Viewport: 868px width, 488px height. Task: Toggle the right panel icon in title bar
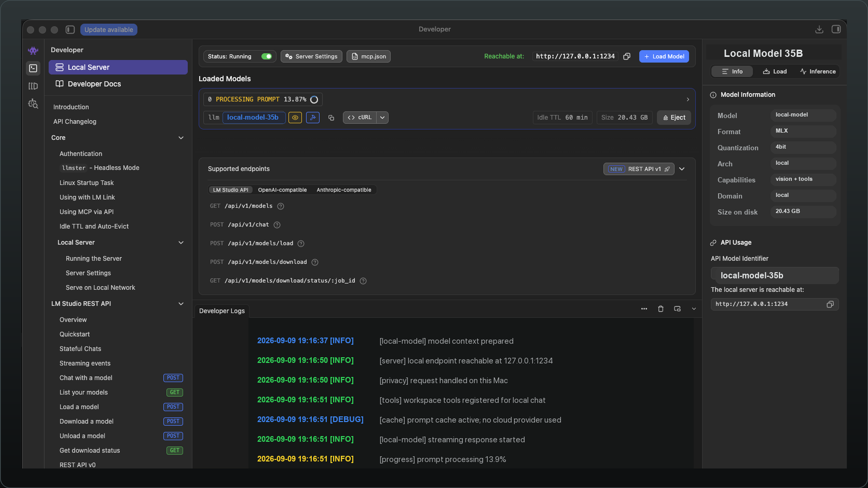(x=836, y=29)
